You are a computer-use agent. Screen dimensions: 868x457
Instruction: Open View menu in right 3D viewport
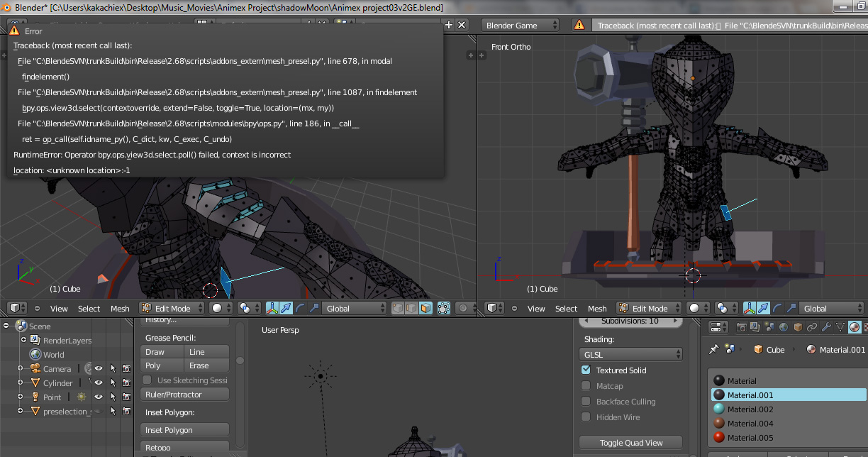[536, 308]
